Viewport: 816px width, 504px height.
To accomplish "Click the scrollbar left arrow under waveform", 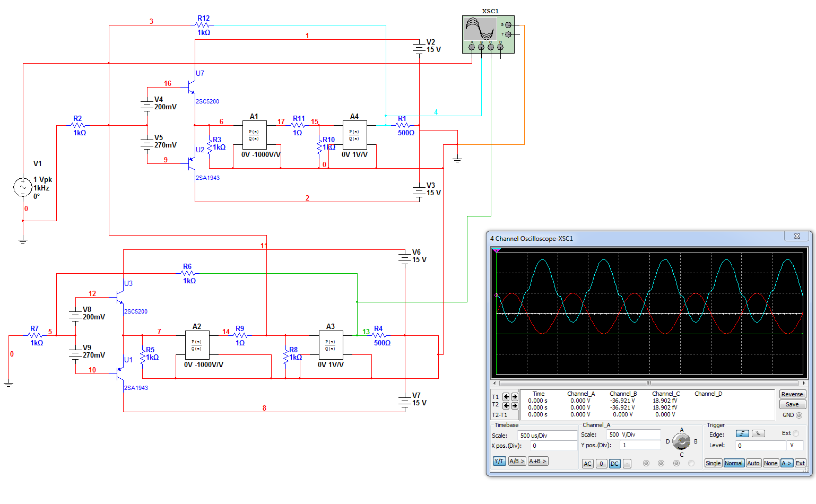I will (x=495, y=383).
